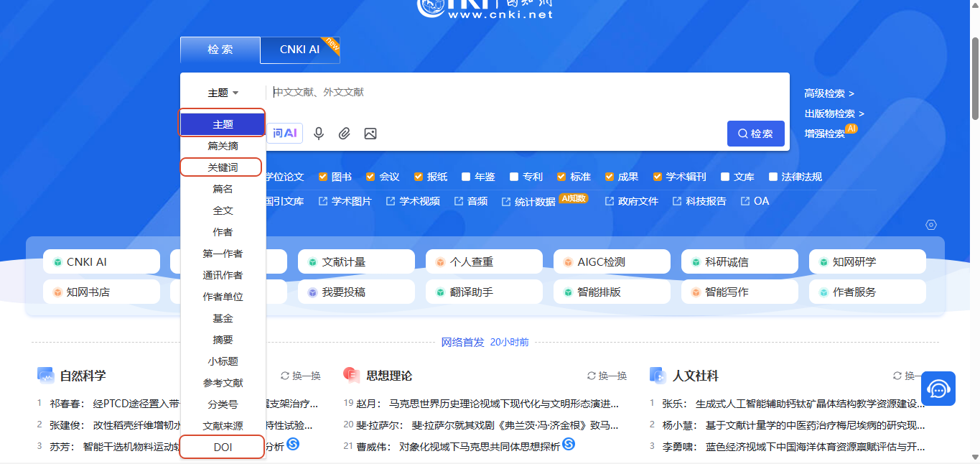This screenshot has width=980, height=464.
Task: Focus the 中文文献、外文文献 search input
Action: (x=528, y=93)
